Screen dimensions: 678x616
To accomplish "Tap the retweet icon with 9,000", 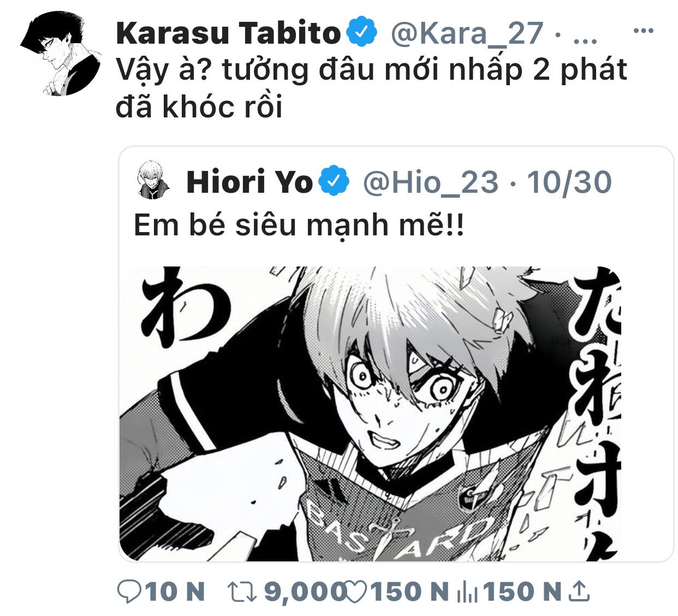I will [242, 591].
